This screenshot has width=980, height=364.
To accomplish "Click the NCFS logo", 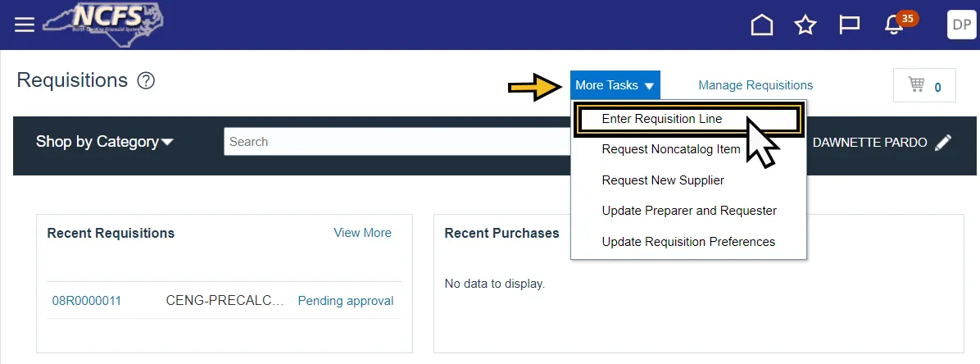I will point(103,24).
